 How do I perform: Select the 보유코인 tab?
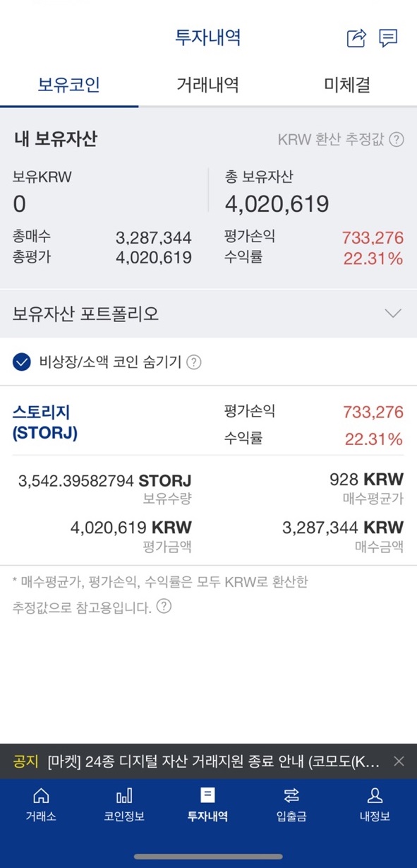(x=69, y=85)
